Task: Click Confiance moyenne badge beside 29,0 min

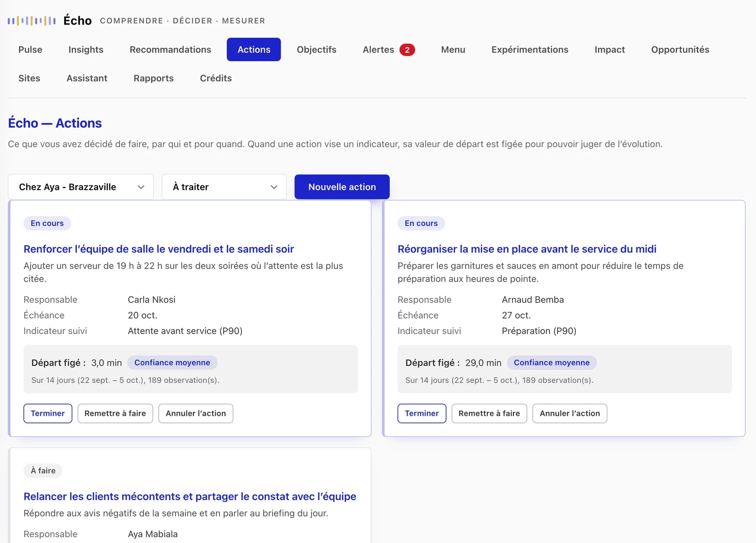Action: pyautogui.click(x=552, y=363)
